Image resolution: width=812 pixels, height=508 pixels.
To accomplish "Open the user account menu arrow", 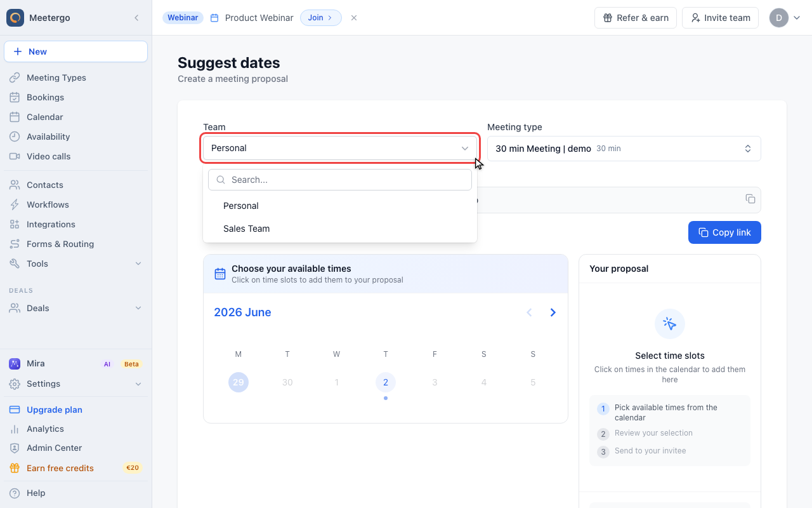I will coord(797,18).
